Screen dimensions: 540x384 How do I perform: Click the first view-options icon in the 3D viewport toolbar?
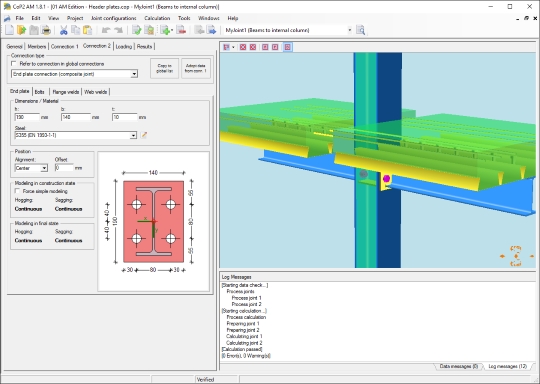[226, 47]
